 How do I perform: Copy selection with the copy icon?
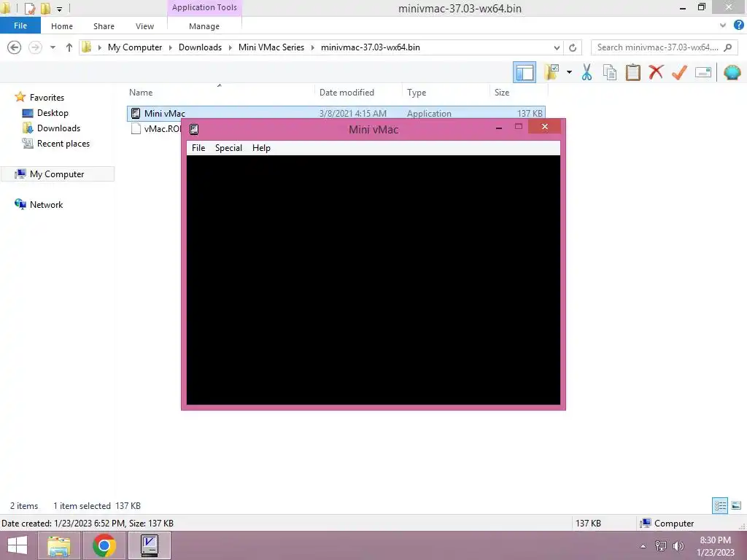tap(609, 72)
